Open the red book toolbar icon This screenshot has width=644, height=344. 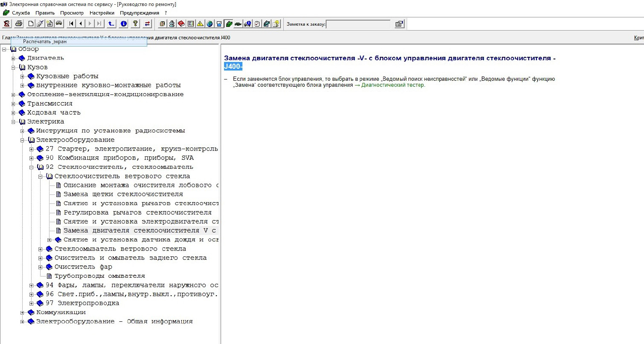[181, 24]
